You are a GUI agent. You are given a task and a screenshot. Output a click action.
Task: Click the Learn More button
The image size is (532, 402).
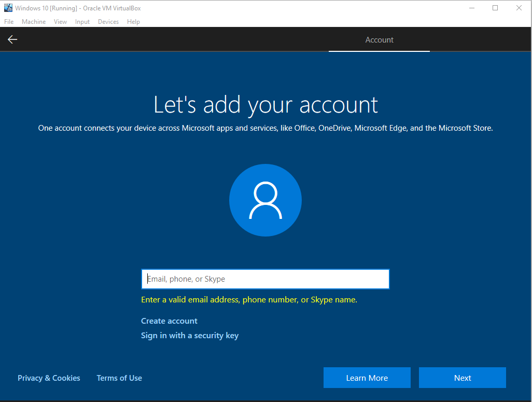point(367,378)
